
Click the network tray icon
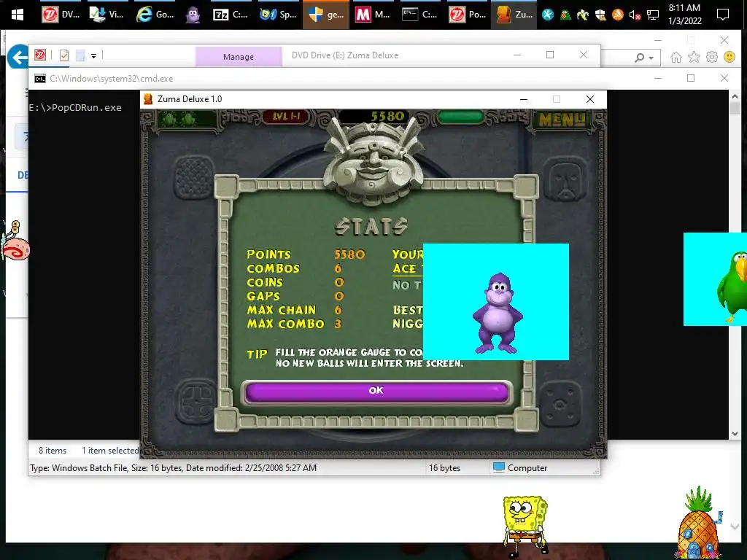tap(653, 15)
